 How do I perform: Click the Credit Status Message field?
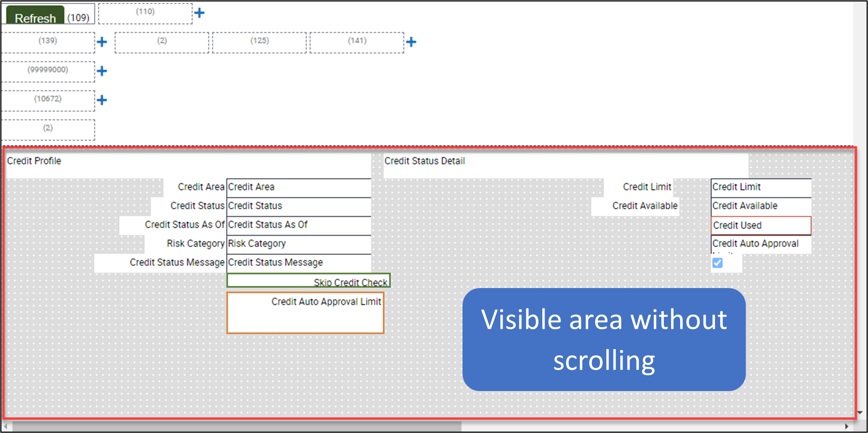tap(298, 262)
